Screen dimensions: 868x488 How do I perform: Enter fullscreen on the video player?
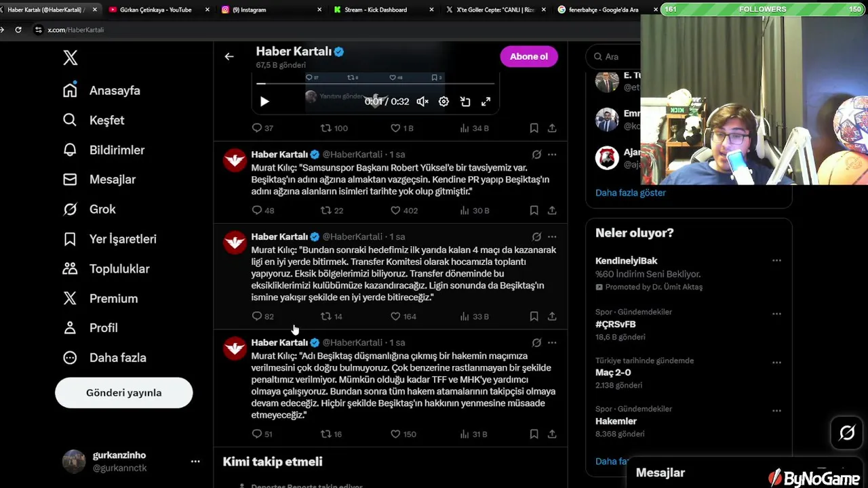[x=486, y=102]
